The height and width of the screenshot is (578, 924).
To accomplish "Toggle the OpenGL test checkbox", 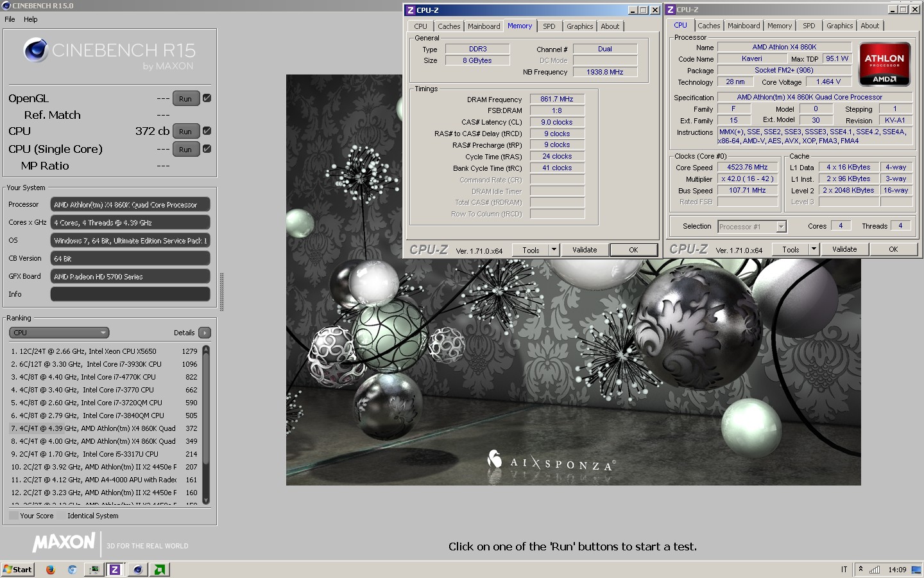I will (207, 98).
